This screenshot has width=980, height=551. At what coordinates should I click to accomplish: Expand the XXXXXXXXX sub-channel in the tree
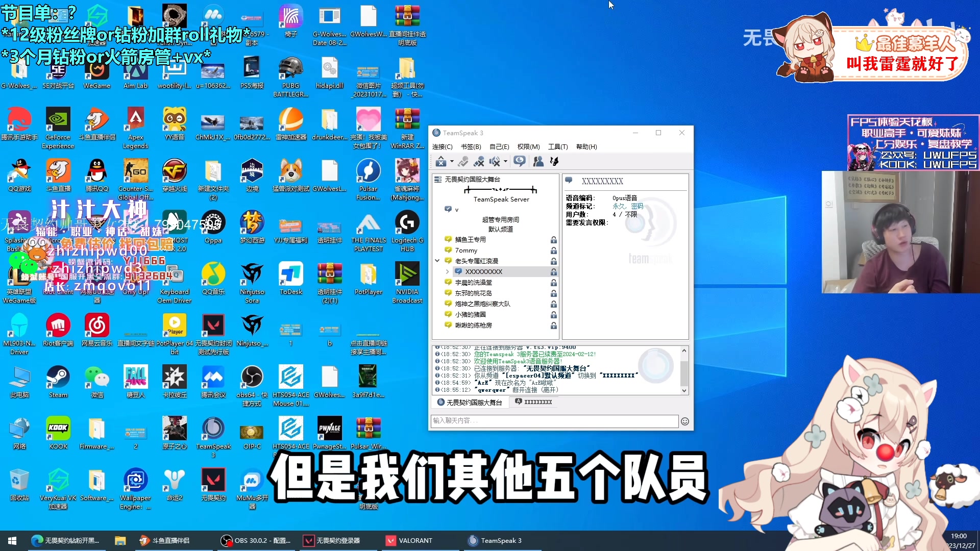pos(448,271)
